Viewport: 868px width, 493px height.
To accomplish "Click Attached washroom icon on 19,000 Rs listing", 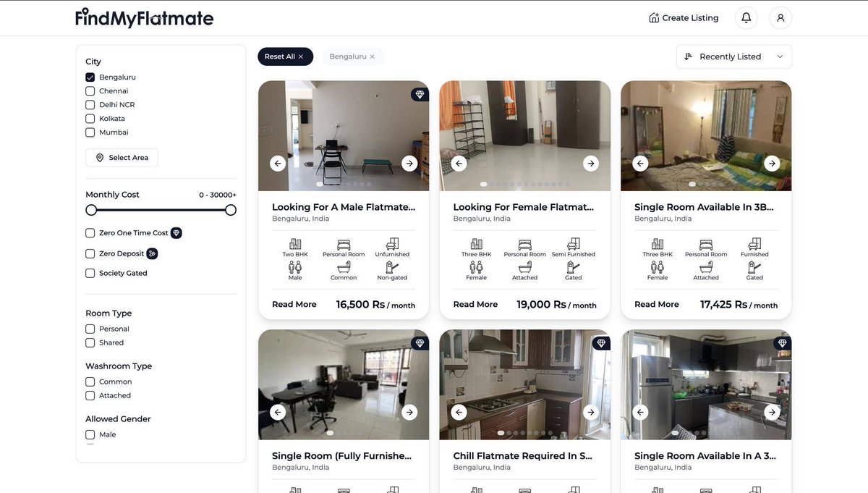I will (x=525, y=267).
